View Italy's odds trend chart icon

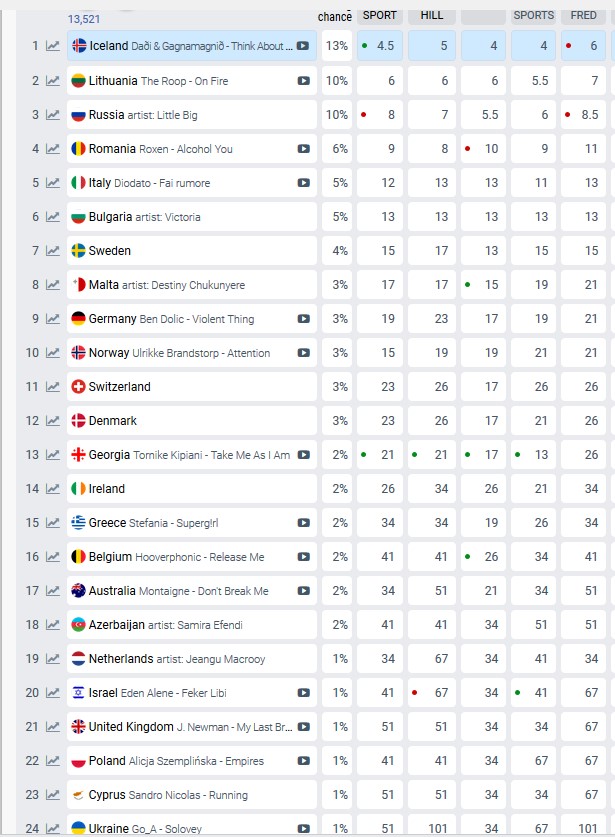(52, 183)
